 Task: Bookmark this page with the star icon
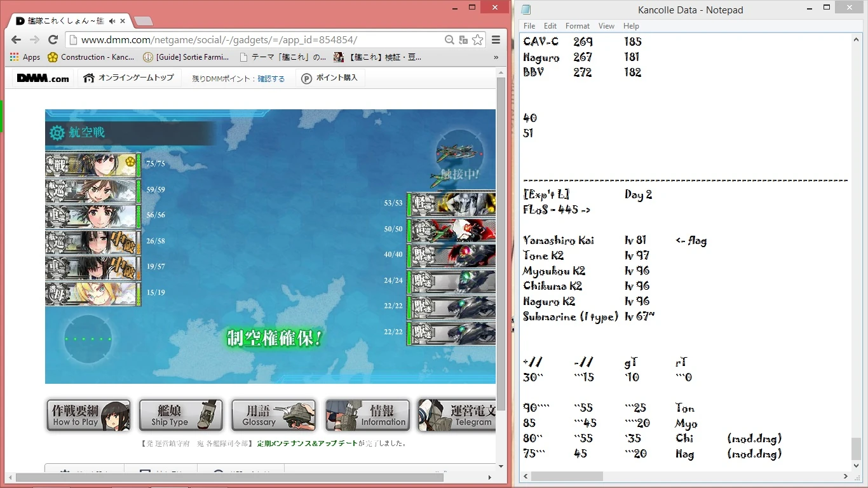tap(477, 40)
